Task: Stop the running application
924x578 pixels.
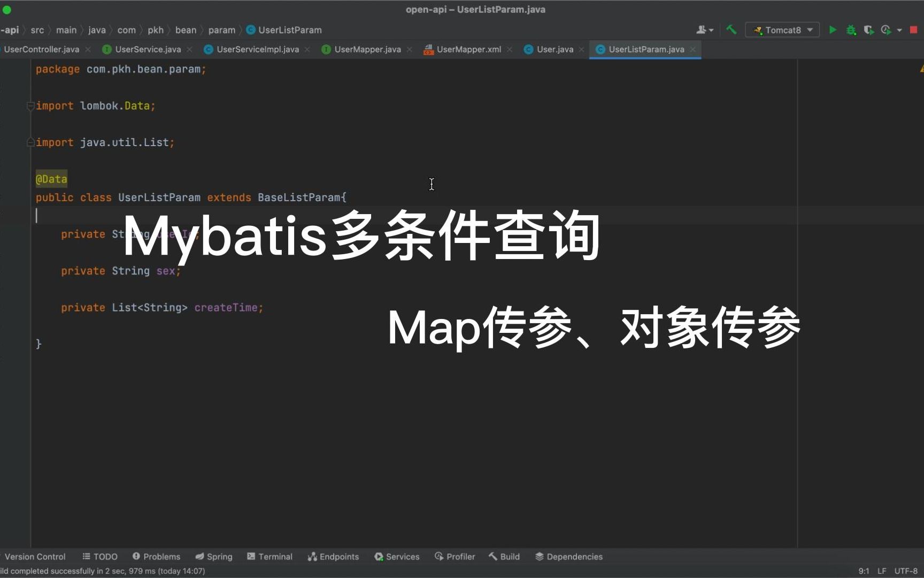Action: pos(913,30)
